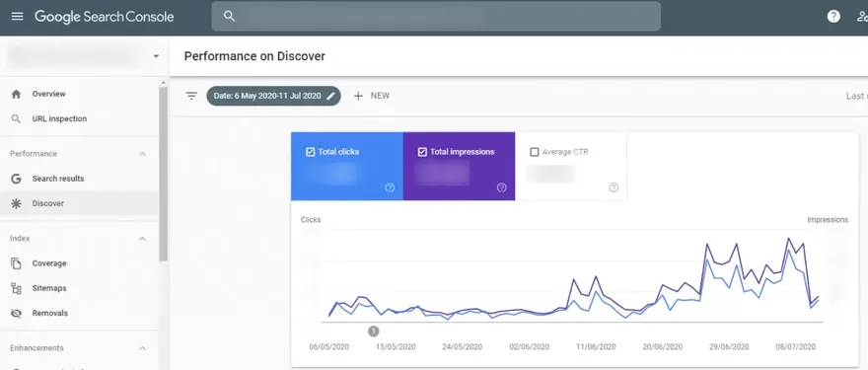
Task: Click the Google G icon for Search results
Action: (x=16, y=179)
